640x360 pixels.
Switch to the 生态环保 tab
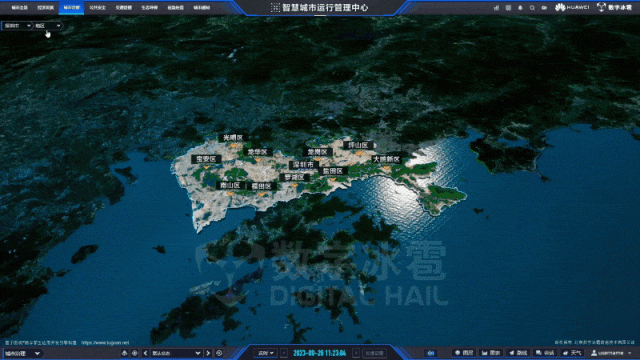(x=149, y=8)
